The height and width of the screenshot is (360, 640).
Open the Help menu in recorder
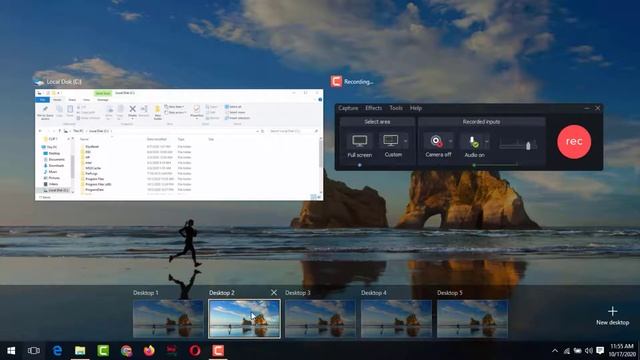416,108
